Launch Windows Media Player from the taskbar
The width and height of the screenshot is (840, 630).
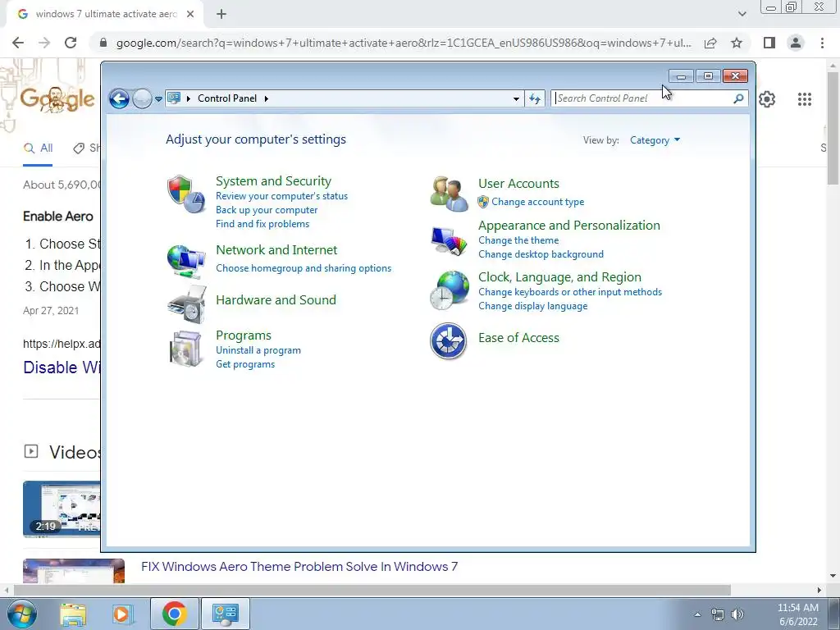point(122,614)
